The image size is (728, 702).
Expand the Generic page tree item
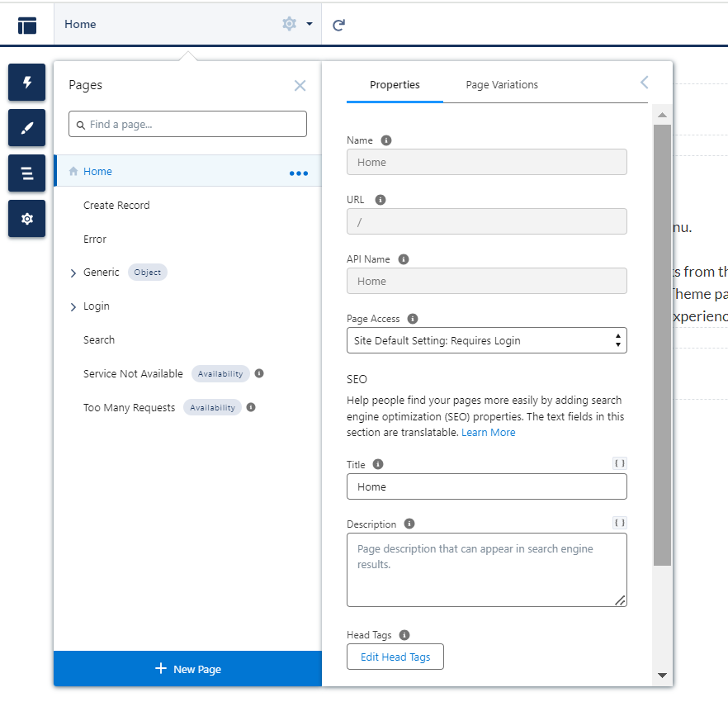click(73, 273)
